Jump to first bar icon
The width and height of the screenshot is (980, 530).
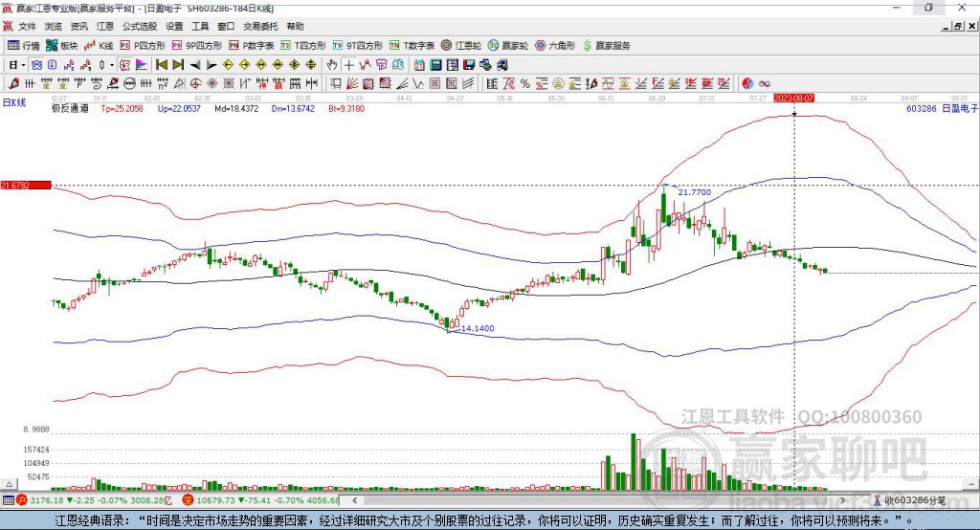162,65
